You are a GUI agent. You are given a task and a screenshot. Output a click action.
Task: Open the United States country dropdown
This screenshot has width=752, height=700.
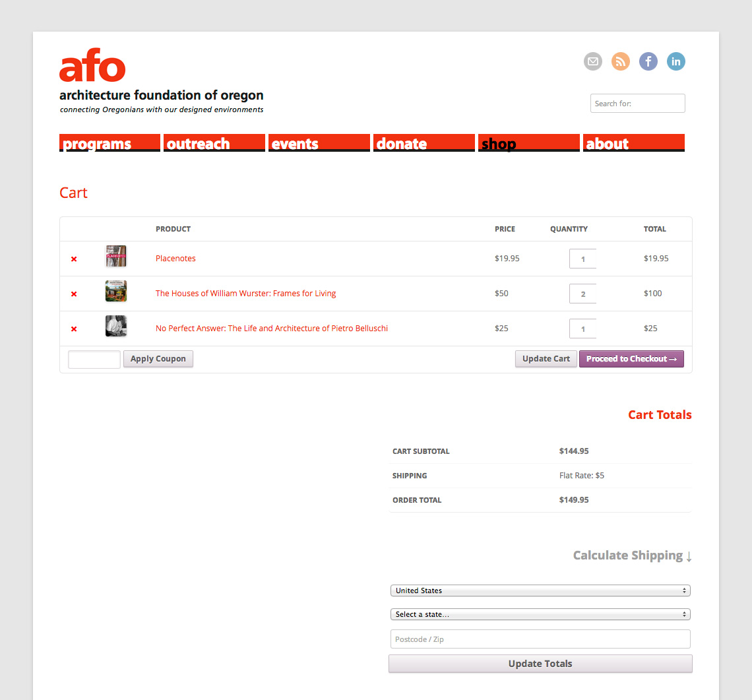(x=540, y=590)
